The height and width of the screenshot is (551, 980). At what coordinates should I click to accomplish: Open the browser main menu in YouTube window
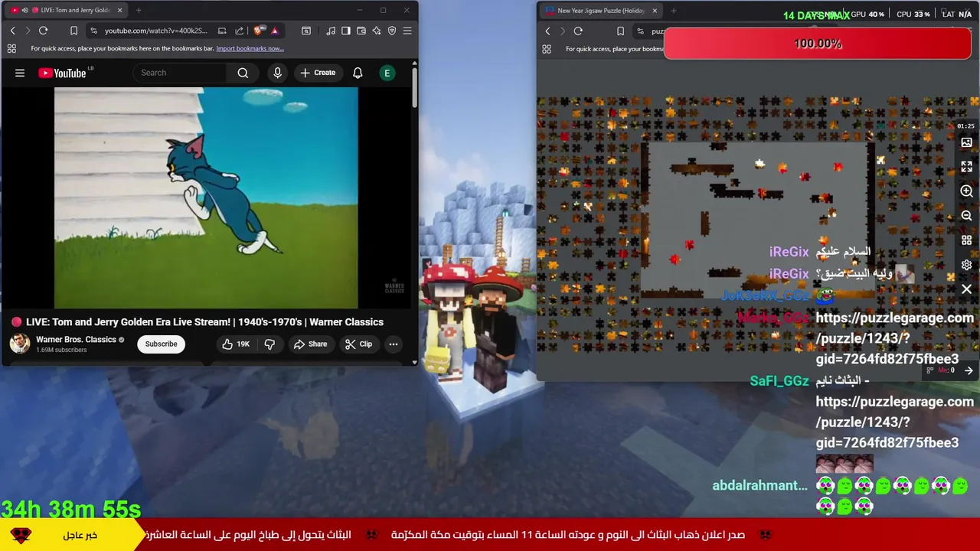pyautogui.click(x=407, y=31)
